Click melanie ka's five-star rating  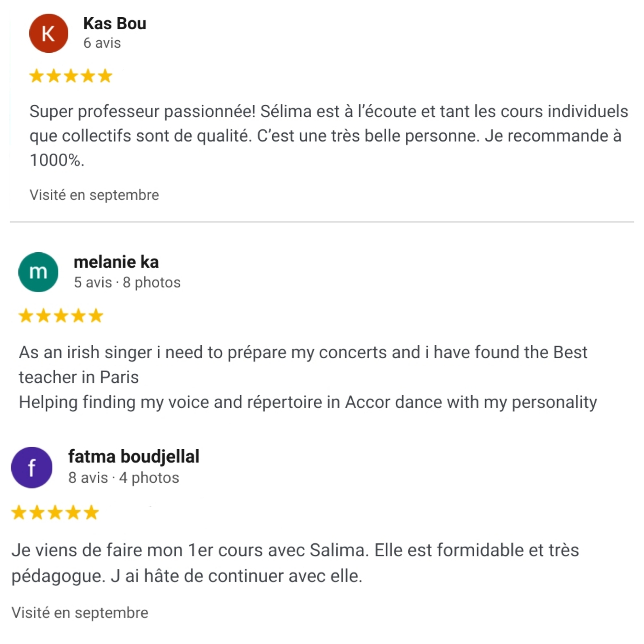pyautogui.click(x=61, y=316)
